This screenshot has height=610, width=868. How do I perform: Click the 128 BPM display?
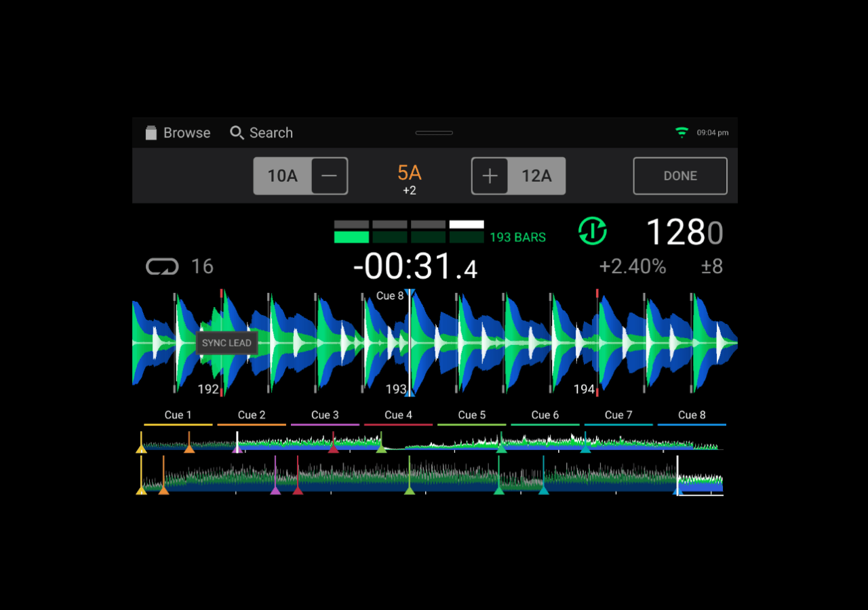[684, 232]
